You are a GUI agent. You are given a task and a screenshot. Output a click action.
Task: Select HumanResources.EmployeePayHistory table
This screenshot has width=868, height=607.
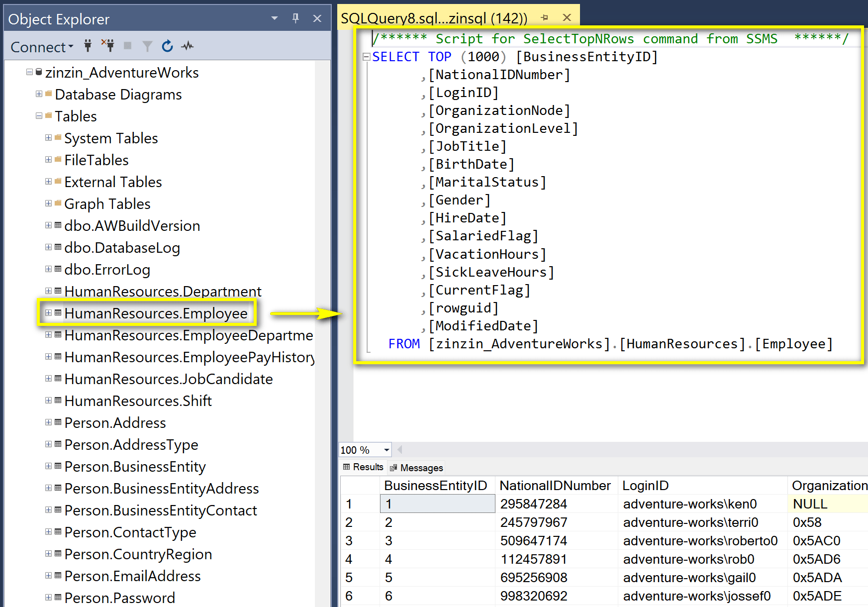190,357
